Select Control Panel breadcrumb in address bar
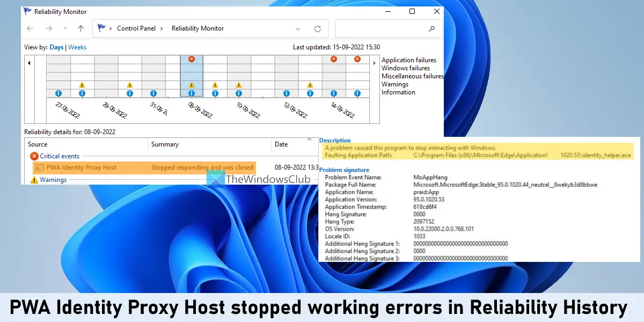 tap(136, 28)
